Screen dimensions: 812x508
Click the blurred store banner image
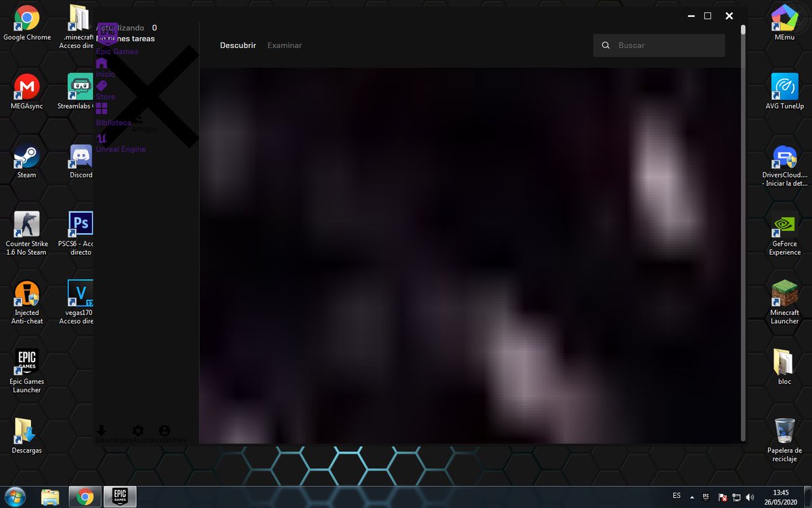tap(470, 255)
